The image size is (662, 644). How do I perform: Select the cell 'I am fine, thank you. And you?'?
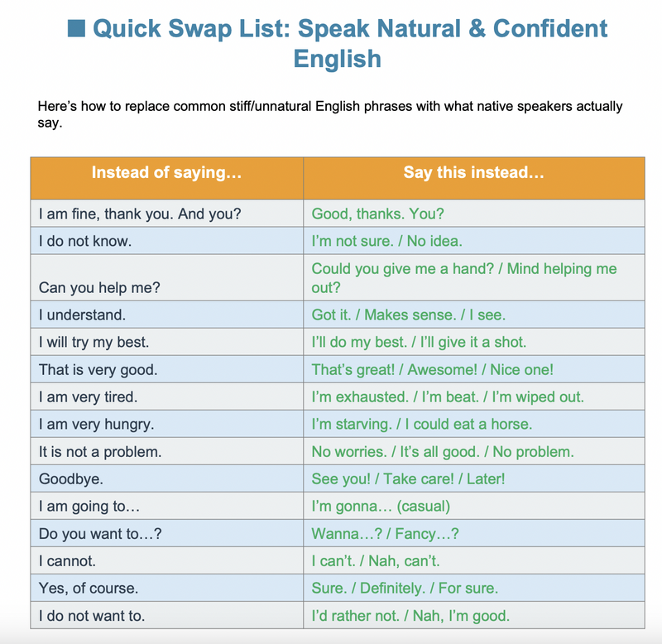[167, 214]
